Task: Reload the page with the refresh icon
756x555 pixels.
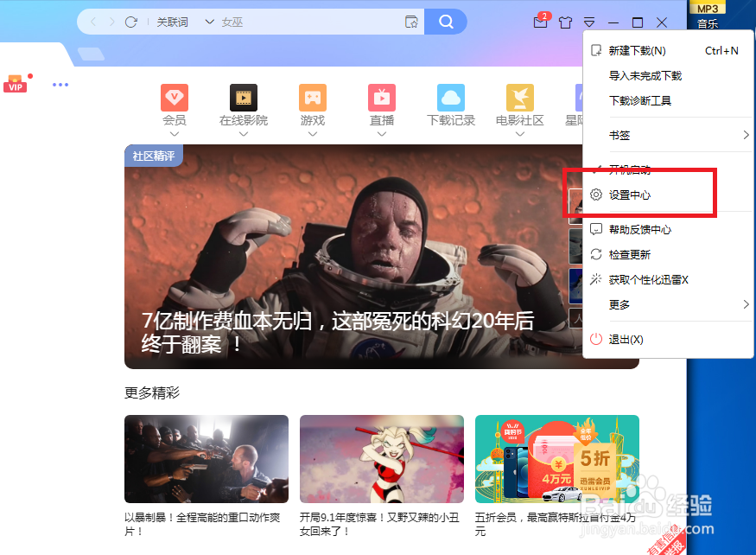Action: pos(131,22)
